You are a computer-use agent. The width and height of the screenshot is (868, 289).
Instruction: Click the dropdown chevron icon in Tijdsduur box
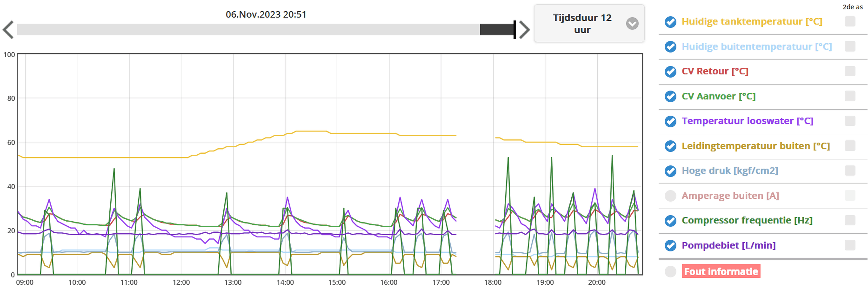pyautogui.click(x=632, y=24)
